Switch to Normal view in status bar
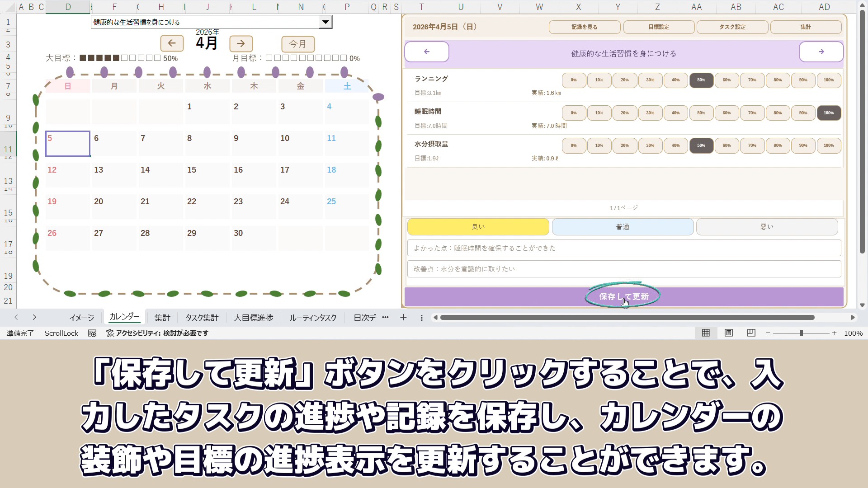Image resolution: width=868 pixels, height=488 pixels. 706,333
